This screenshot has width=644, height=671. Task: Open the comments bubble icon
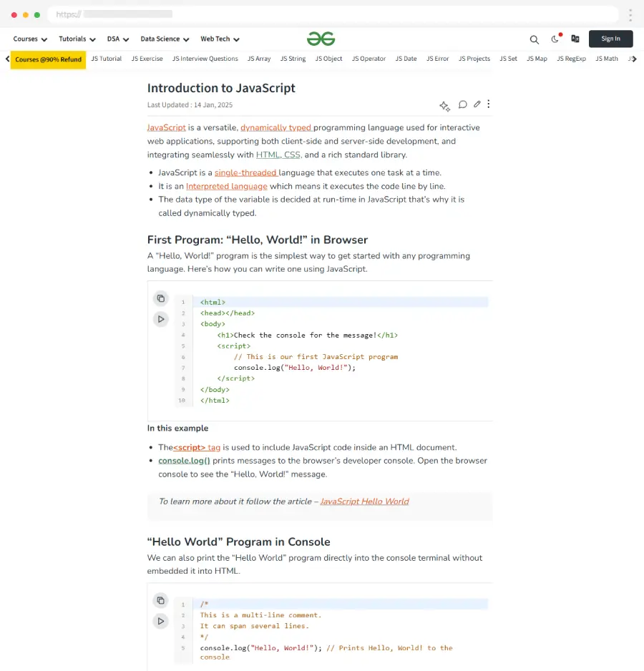463,104
